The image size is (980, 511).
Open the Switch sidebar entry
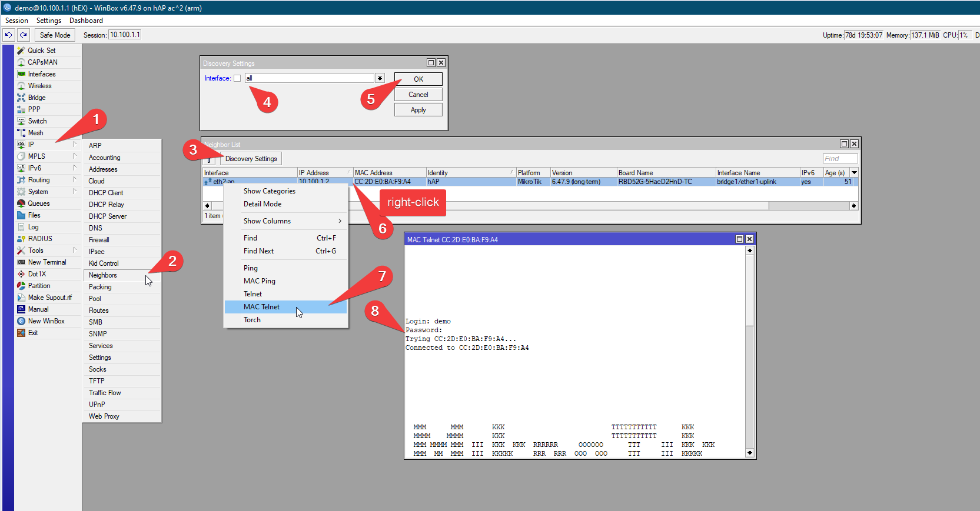(37, 121)
